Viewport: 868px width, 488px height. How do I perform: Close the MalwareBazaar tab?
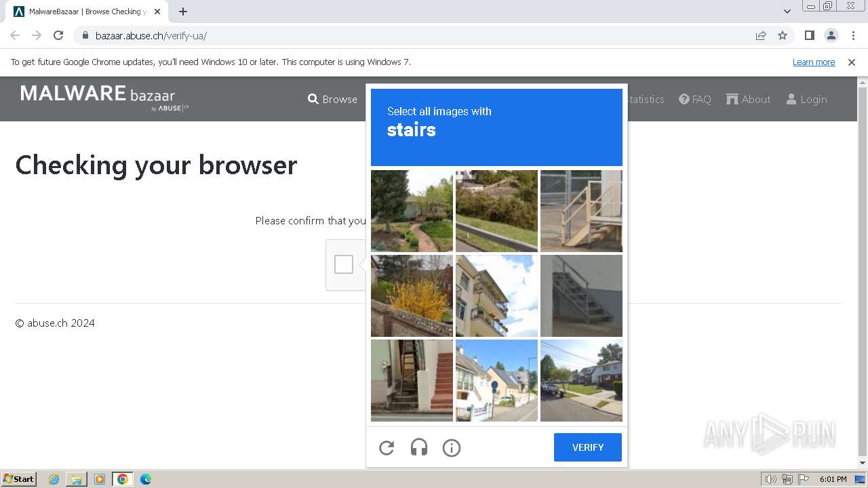click(157, 12)
